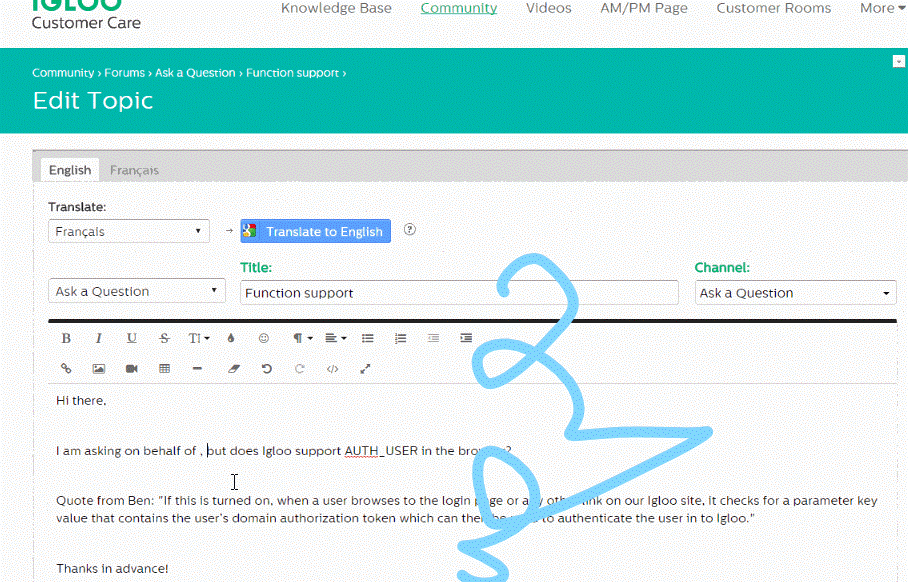Insert an image into the post

tap(99, 369)
